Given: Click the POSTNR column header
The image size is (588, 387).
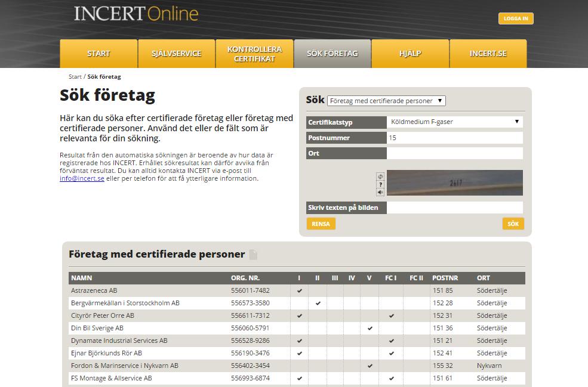Looking at the screenshot, I should tap(445, 278).
